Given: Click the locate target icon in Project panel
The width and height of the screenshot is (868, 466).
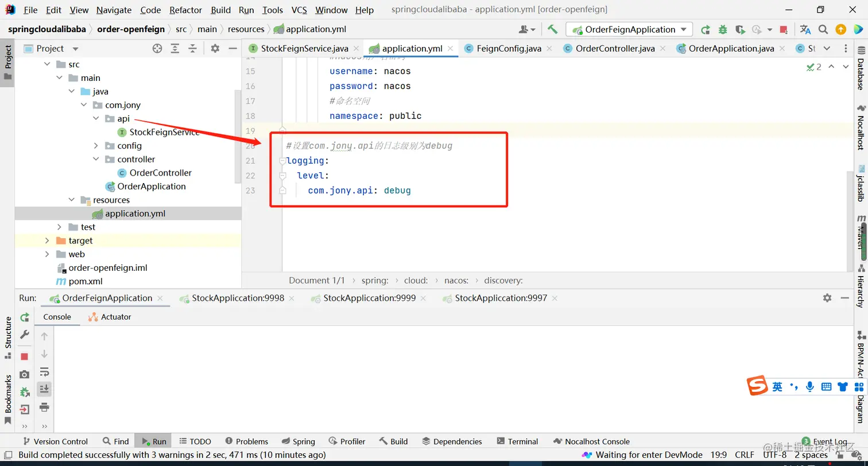Looking at the screenshot, I should tap(157, 49).
